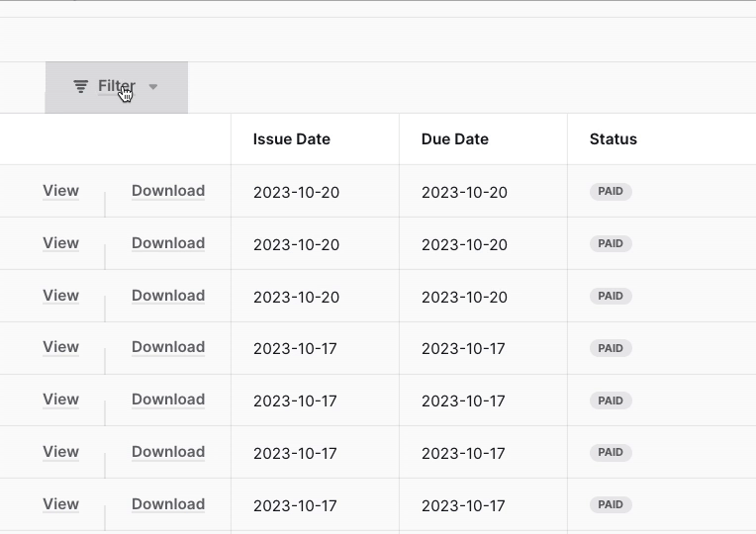Click Due Date 2023-10-17 in first 2023-10-17 row
Viewport: 756px width, 534px height.
coord(463,348)
